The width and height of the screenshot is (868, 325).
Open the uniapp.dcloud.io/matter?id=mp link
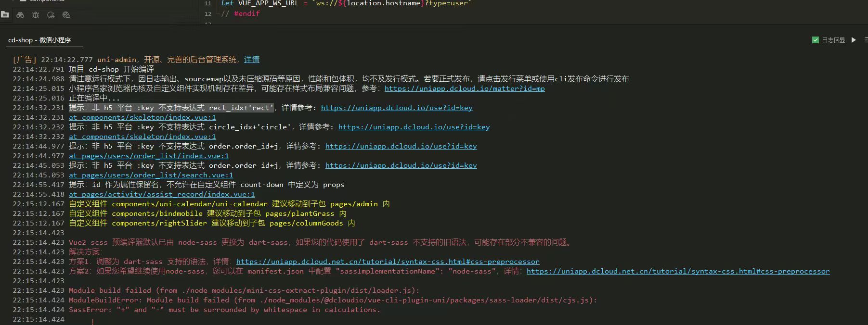(x=464, y=88)
